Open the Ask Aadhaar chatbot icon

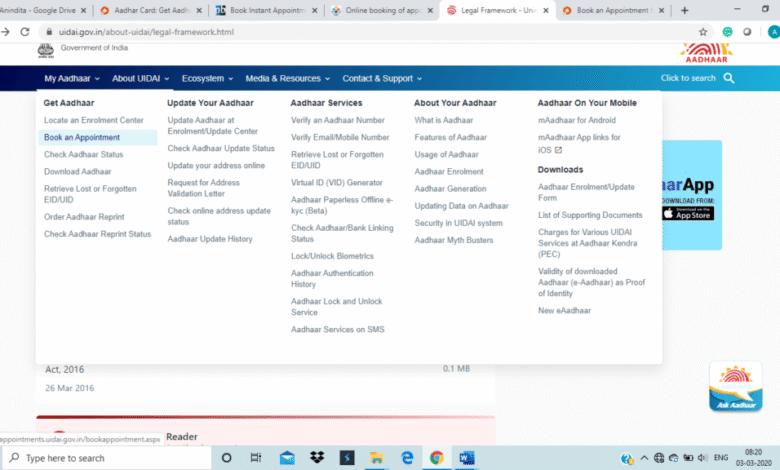(736, 386)
